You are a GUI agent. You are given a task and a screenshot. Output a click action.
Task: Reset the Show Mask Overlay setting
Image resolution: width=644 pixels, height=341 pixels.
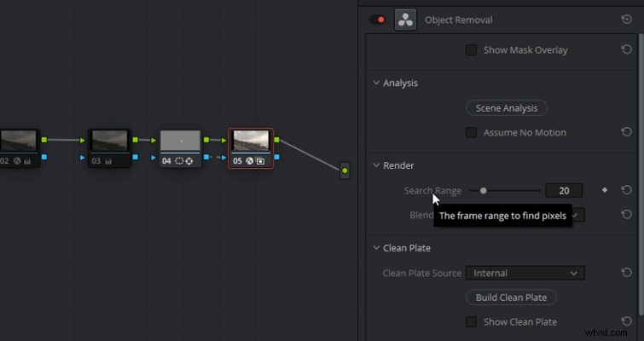(626, 49)
